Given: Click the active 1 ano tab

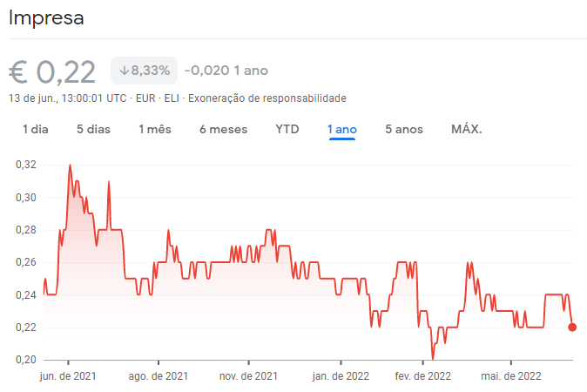Looking at the screenshot, I should point(341,129).
